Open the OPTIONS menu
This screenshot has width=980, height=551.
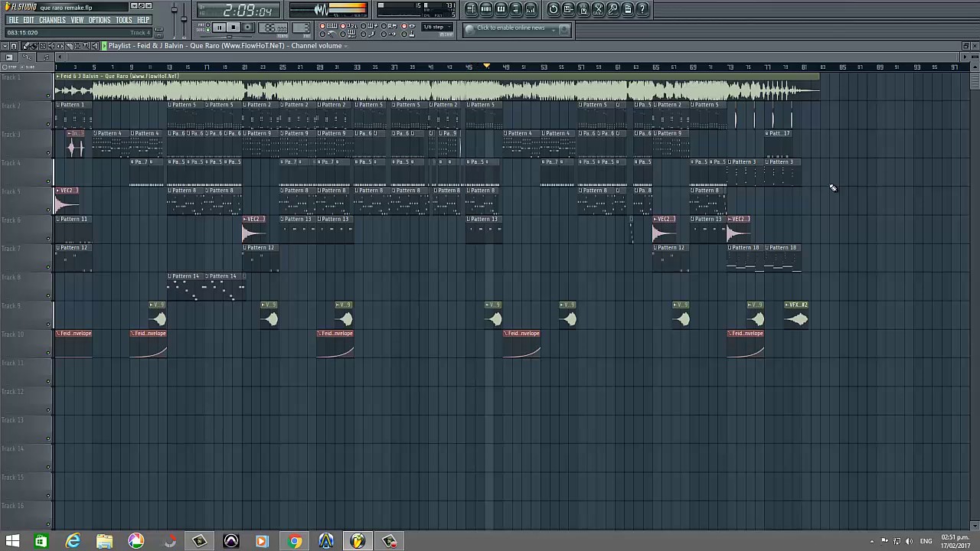click(x=100, y=20)
